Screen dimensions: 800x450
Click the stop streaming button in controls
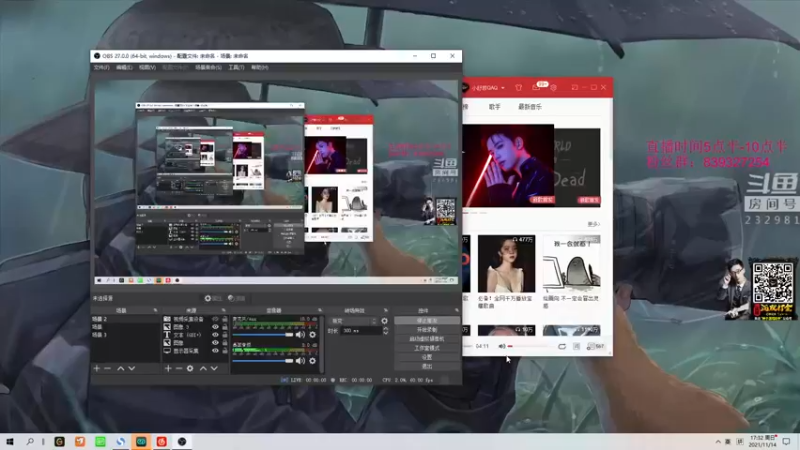427,321
